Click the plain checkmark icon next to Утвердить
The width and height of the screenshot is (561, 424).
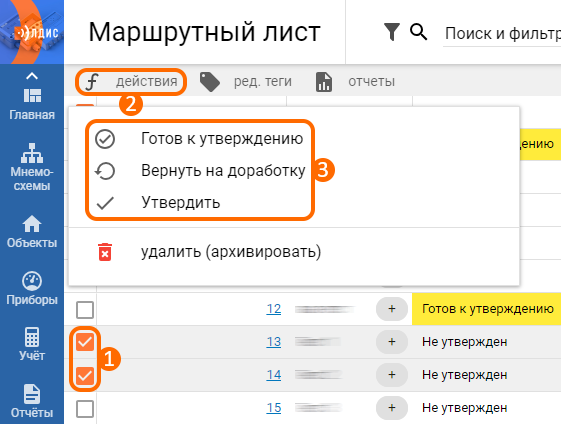click(105, 203)
